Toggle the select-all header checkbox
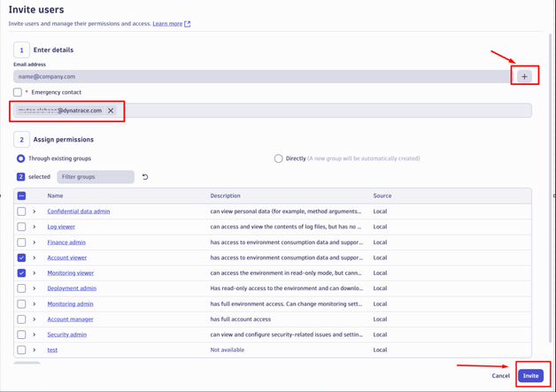This screenshot has width=556, height=392. (21, 196)
